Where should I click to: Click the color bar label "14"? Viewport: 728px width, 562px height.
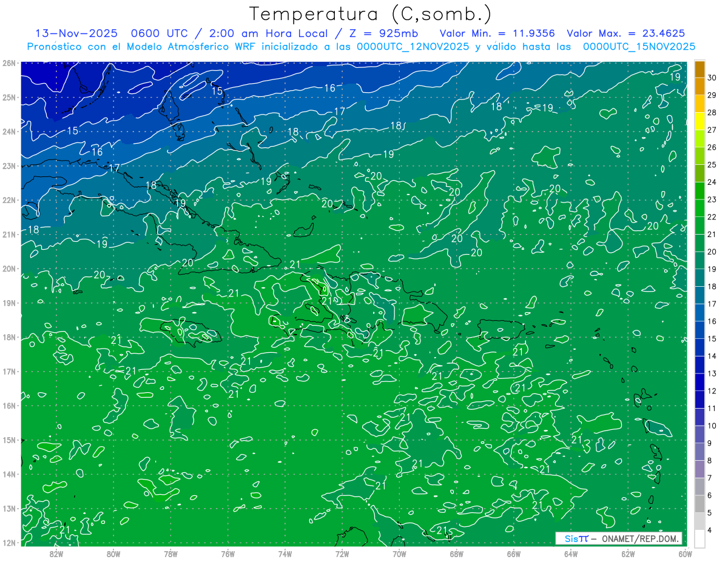point(712,356)
